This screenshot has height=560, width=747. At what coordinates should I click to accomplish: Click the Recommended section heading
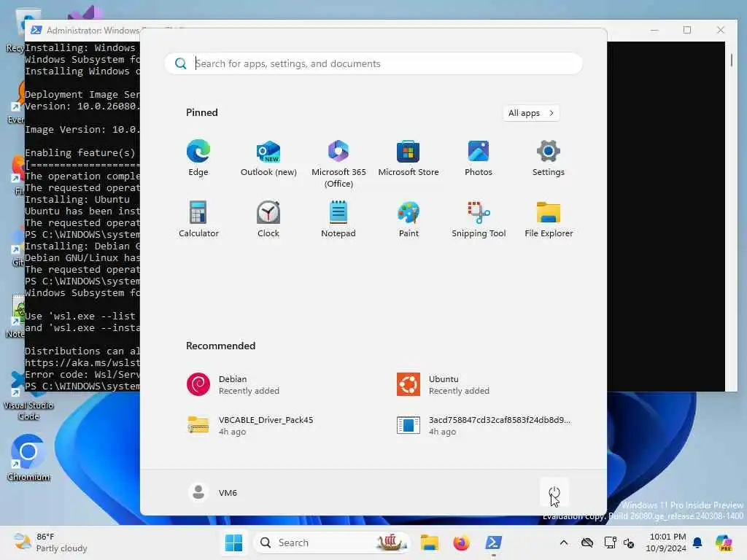220,346
